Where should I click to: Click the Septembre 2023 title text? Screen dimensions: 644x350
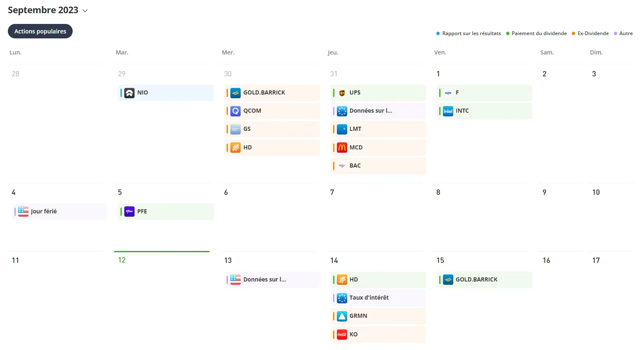click(x=43, y=10)
